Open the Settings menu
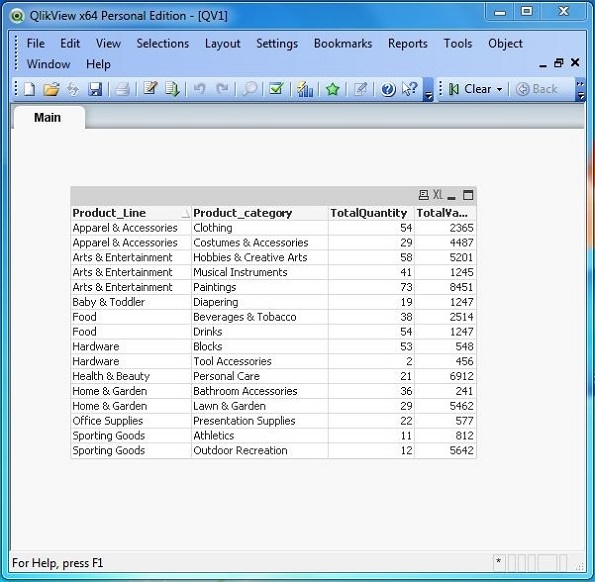The height and width of the screenshot is (582, 595). tap(277, 44)
